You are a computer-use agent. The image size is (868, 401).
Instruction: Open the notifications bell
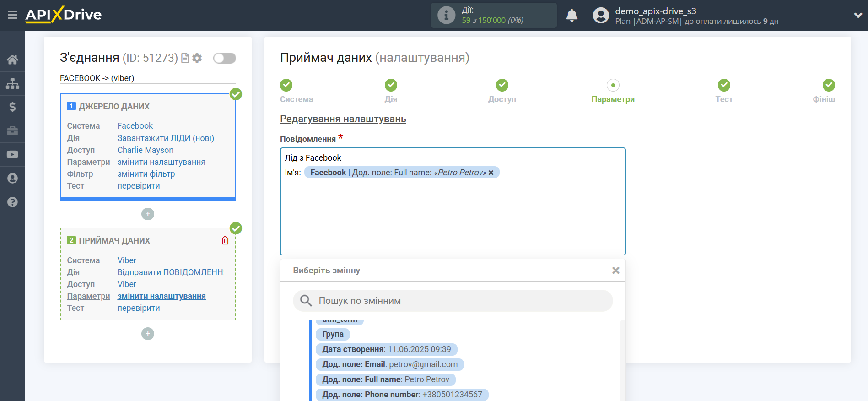pyautogui.click(x=571, y=16)
